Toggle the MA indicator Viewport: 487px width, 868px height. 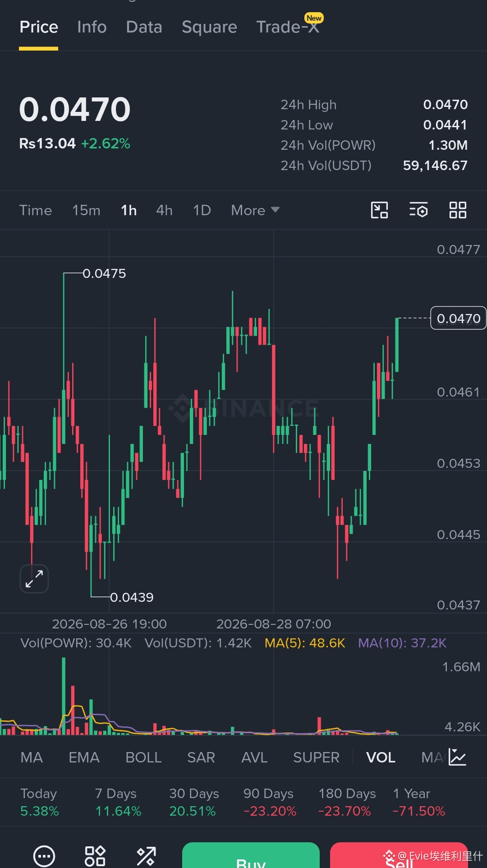coord(32,757)
